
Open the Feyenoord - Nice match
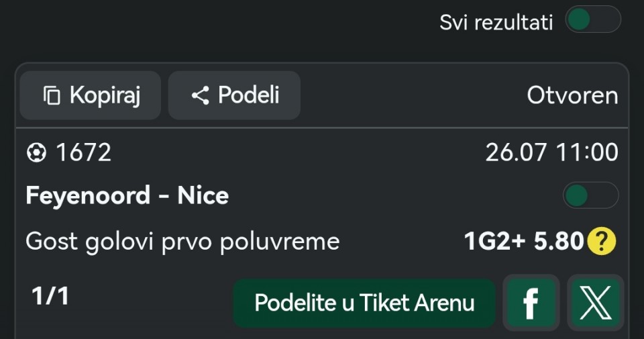(x=127, y=195)
